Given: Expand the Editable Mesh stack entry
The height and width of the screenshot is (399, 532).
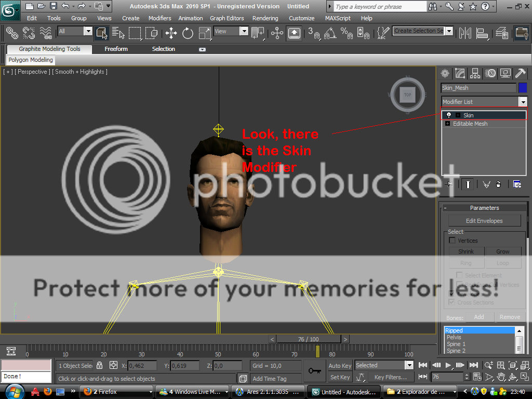Looking at the screenshot, I should 448,124.
